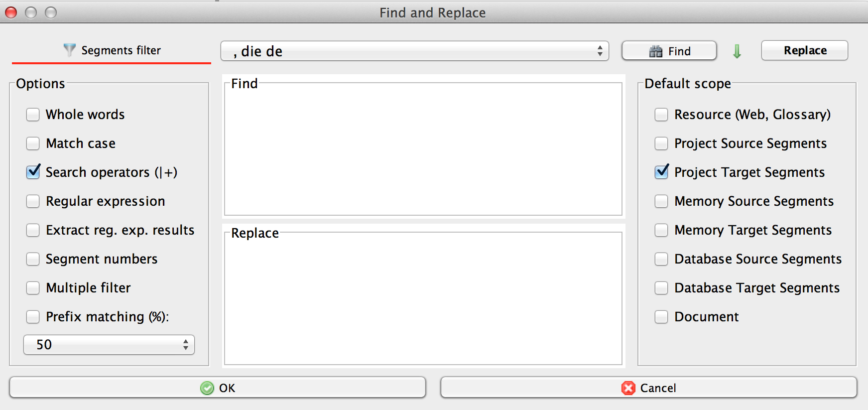This screenshot has height=410, width=868.
Task: Enable Regular expression option
Action: (x=33, y=201)
